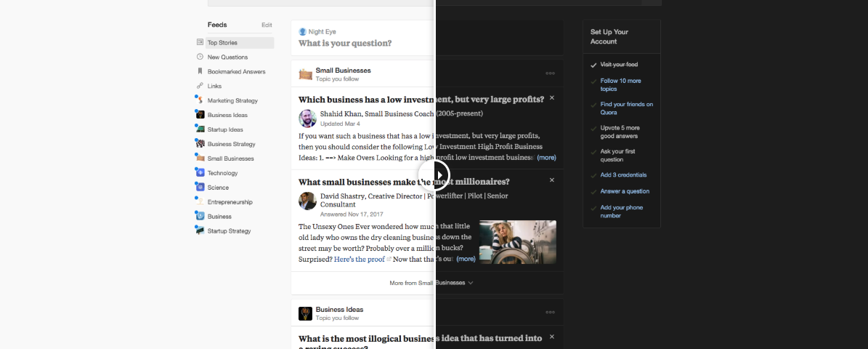Click 'Upvote 5 more good answers' item
The width and height of the screenshot is (868, 349).
(x=619, y=132)
